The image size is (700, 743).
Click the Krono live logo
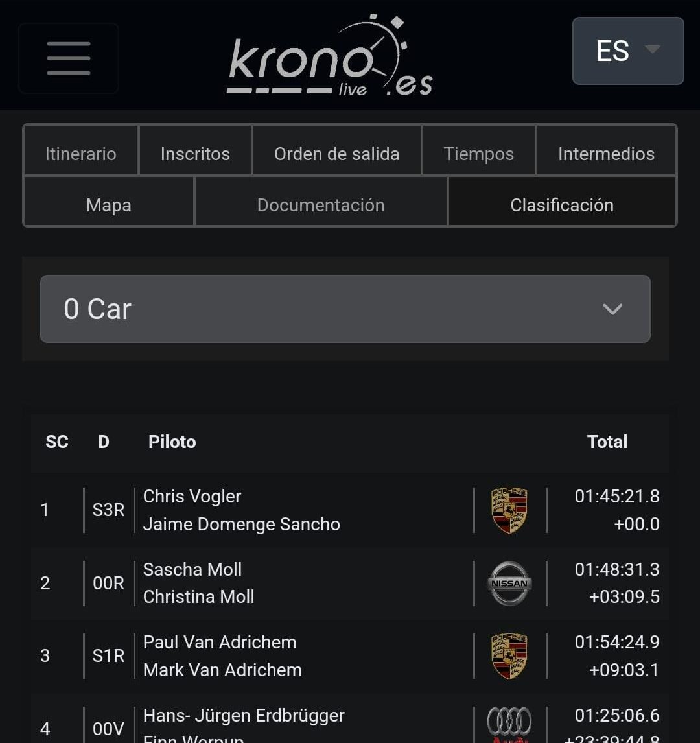[331, 57]
